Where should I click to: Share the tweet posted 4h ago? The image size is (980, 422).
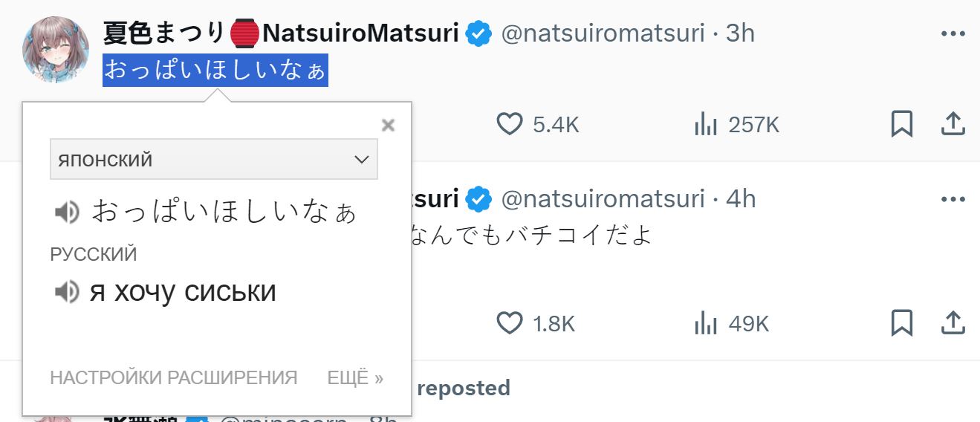click(x=953, y=322)
